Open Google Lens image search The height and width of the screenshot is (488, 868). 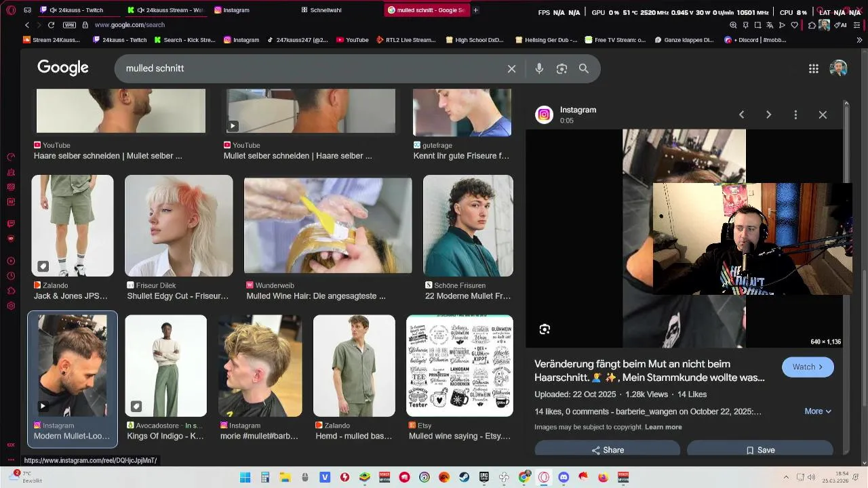point(561,68)
